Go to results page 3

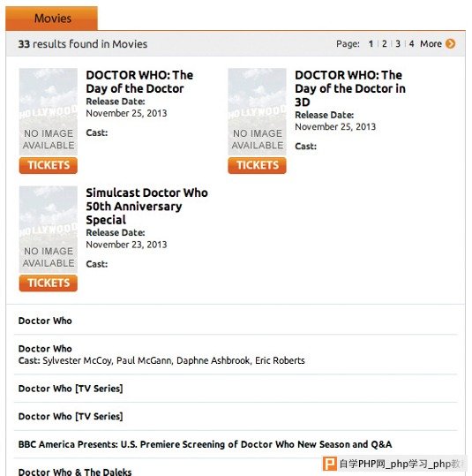398,44
